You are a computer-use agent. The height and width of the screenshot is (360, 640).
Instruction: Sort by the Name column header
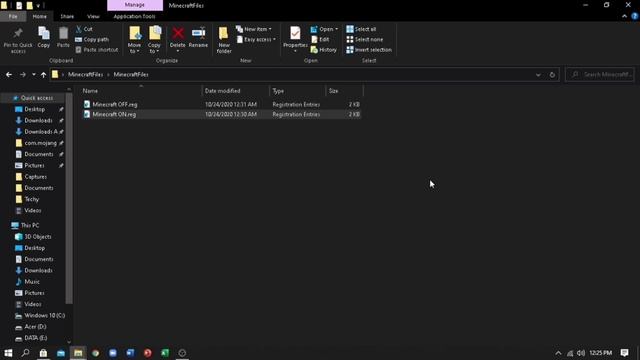tap(141, 91)
